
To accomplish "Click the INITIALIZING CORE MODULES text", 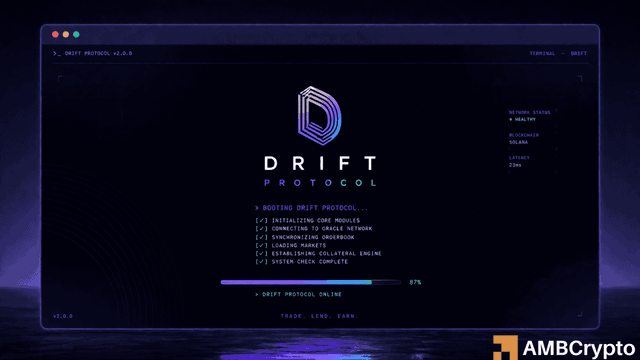I will tap(316, 220).
